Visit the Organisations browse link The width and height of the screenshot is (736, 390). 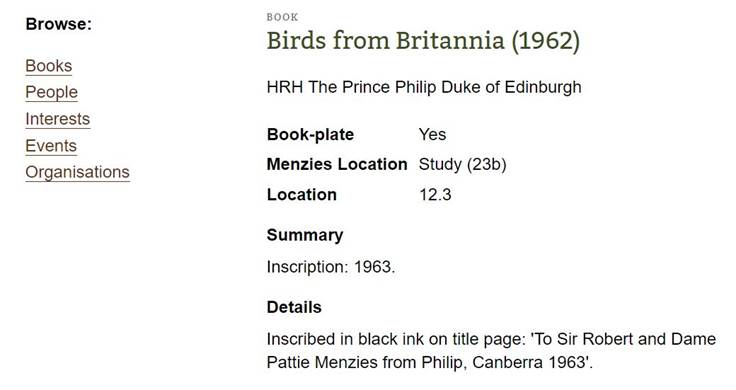[77, 172]
